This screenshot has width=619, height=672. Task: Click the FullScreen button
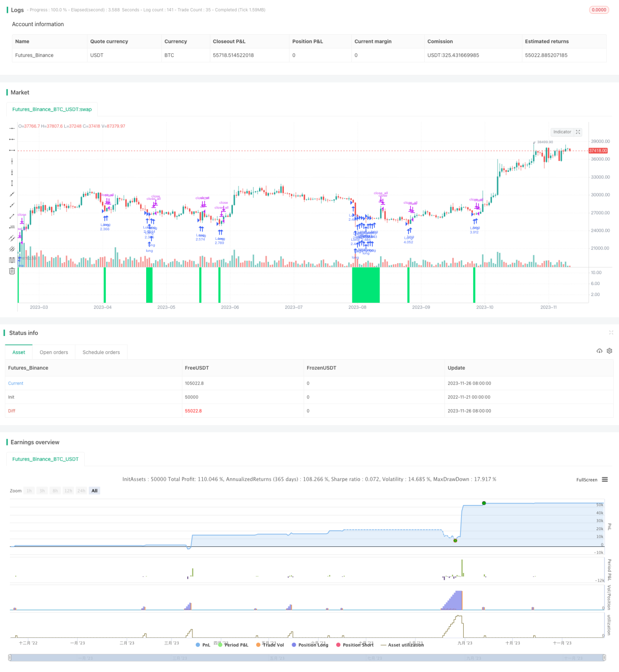point(587,480)
